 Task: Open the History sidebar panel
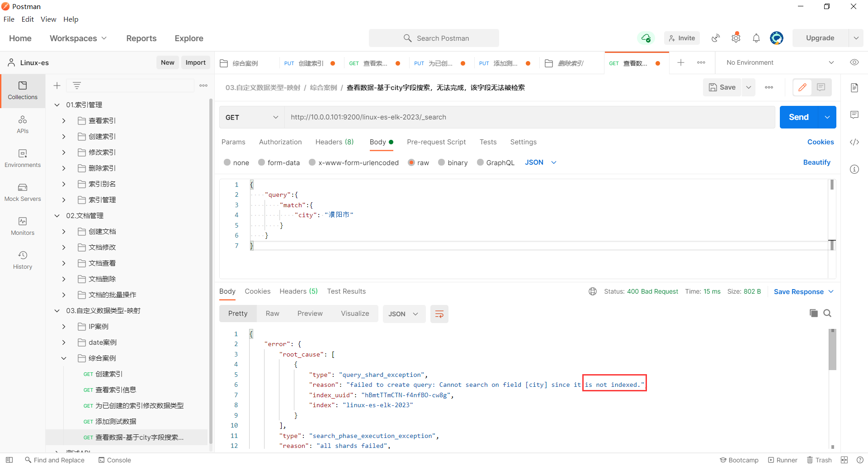pyautogui.click(x=23, y=261)
